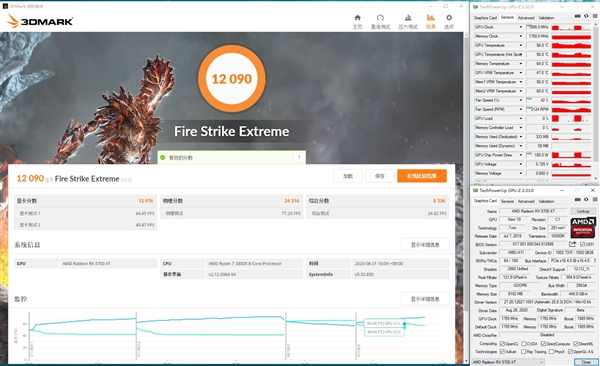Toggle the Ray Tracing checkbox
Screen dimensions: 600x366
click(523, 351)
